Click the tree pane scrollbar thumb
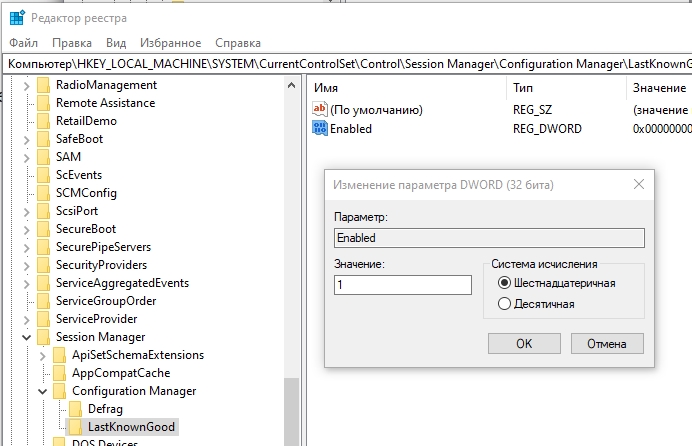Screen dimensions: 692x446 point(291,411)
